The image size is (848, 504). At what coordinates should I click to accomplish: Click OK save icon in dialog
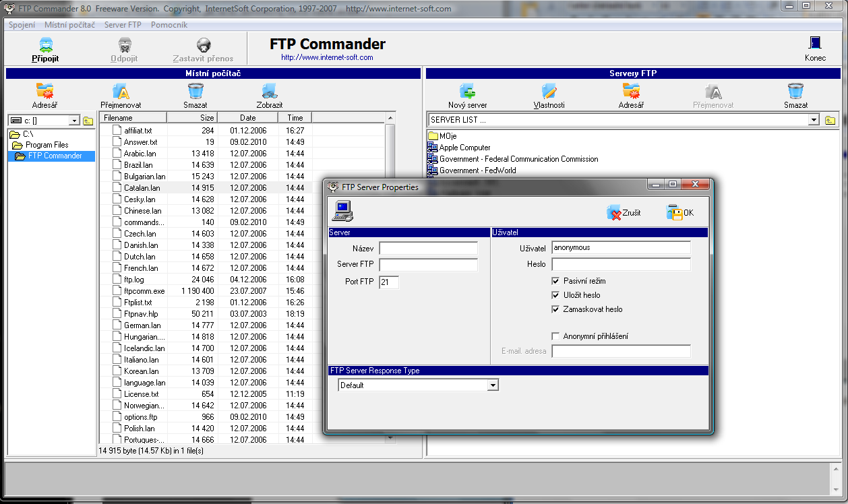674,212
